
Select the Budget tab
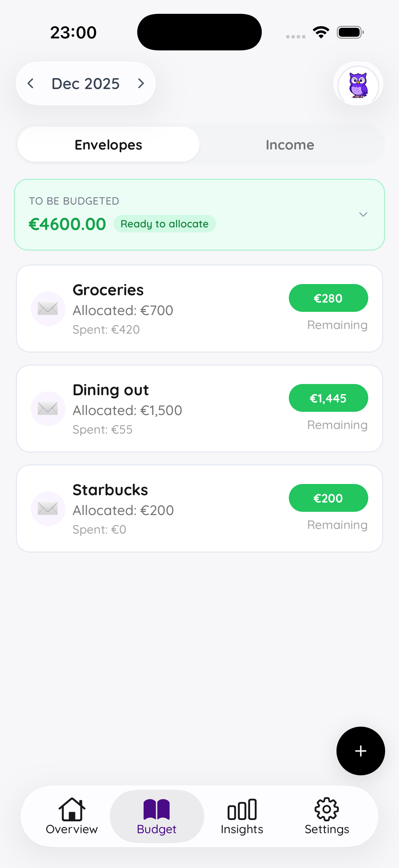156,815
